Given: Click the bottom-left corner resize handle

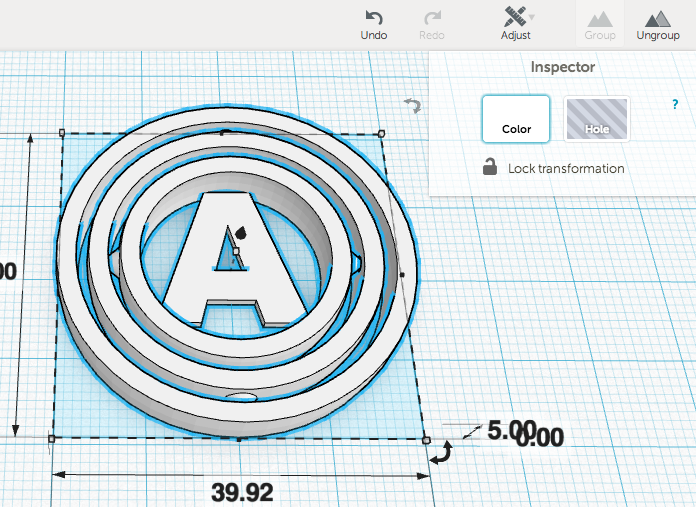Looking at the screenshot, I should (x=51, y=438).
